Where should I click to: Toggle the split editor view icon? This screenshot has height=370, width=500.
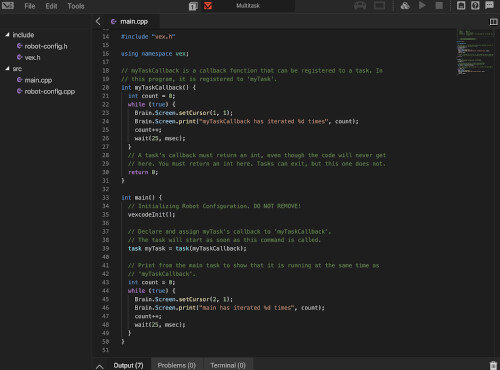pos(493,22)
